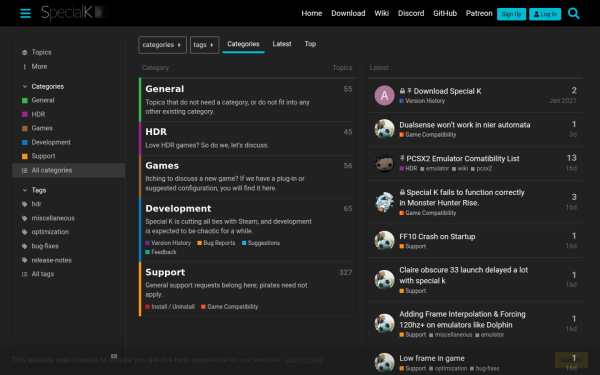Switch to the Latest tab

pyautogui.click(x=282, y=44)
